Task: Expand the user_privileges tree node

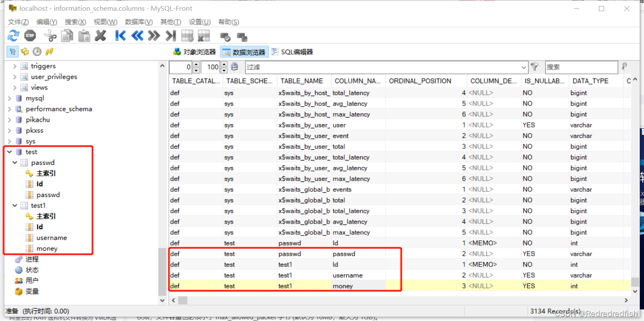Action: click(x=15, y=77)
